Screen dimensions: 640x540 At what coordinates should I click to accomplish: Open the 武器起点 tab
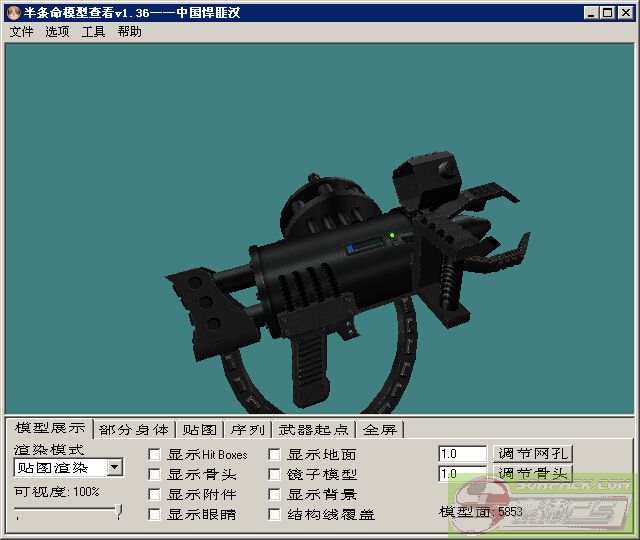[x=314, y=430]
